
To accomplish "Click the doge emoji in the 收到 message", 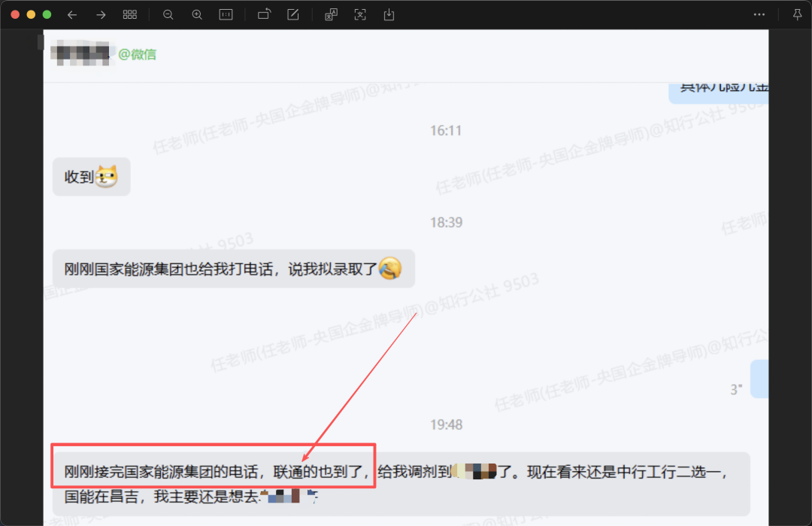I will 106,176.
